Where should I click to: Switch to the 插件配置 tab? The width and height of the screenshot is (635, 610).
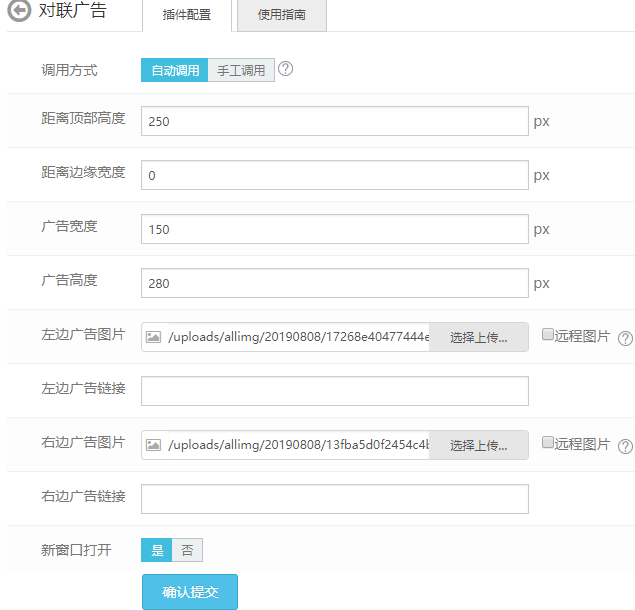click(187, 15)
